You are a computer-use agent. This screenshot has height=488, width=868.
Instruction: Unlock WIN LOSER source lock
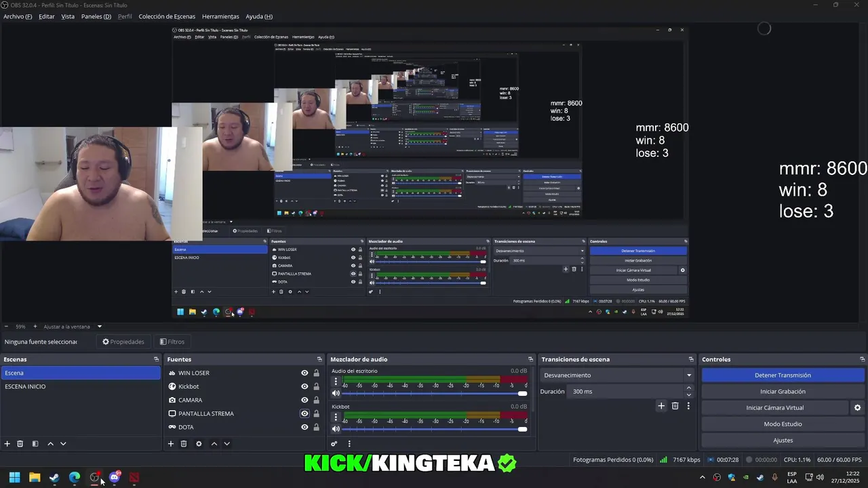pyautogui.click(x=316, y=373)
